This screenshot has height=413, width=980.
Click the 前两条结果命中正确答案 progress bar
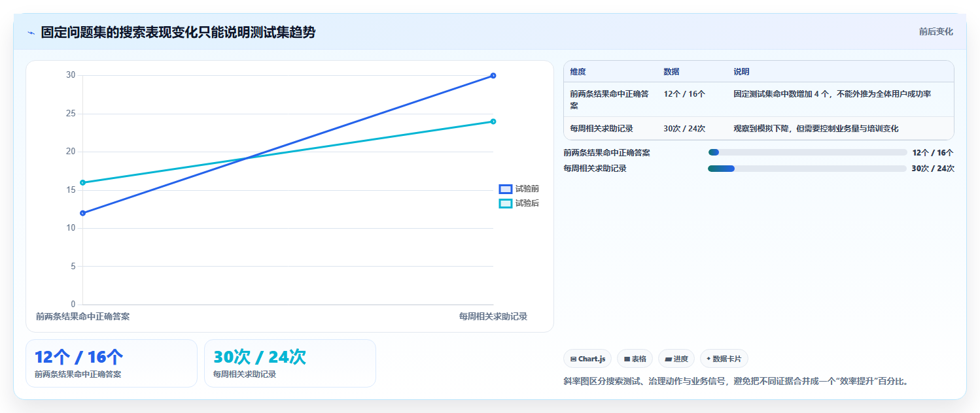[x=807, y=152]
